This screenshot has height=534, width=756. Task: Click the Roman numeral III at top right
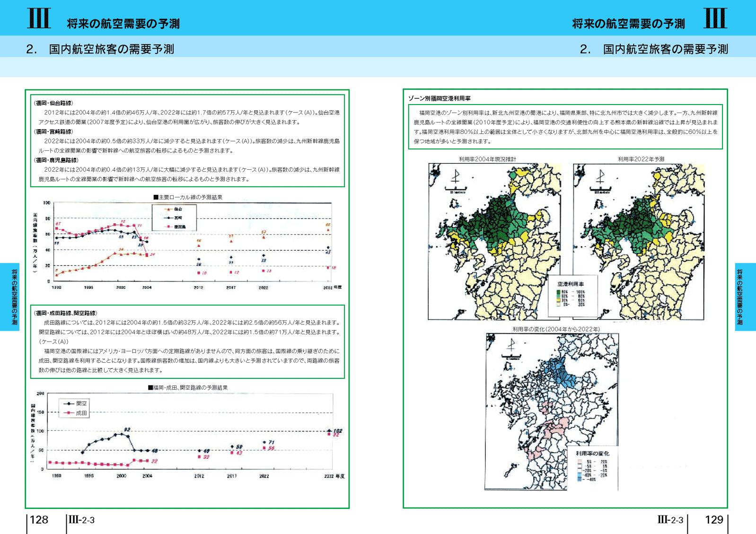click(x=715, y=18)
